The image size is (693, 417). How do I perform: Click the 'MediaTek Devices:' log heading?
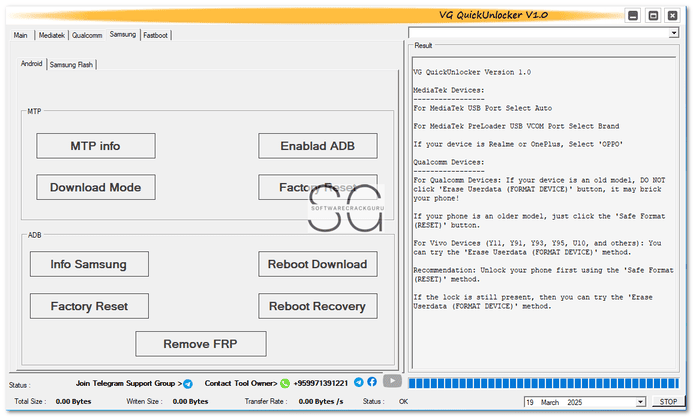pos(449,90)
